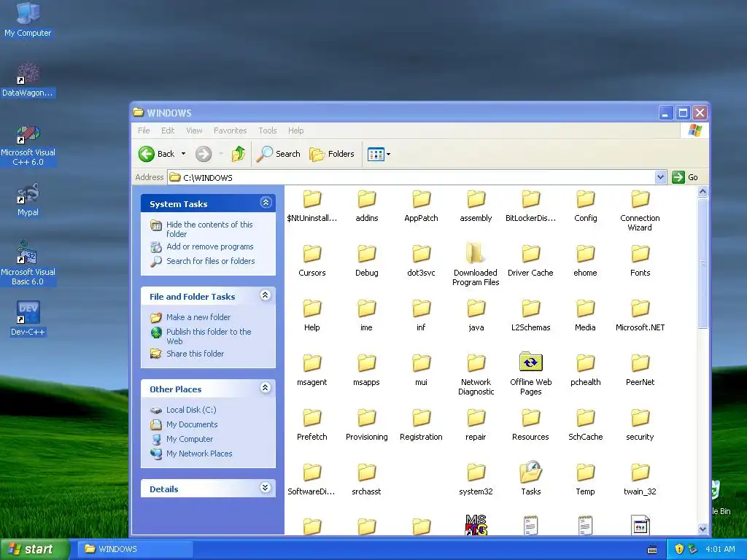This screenshot has height=560, width=747.
Task: Open the Start menu
Action: [x=34, y=549]
